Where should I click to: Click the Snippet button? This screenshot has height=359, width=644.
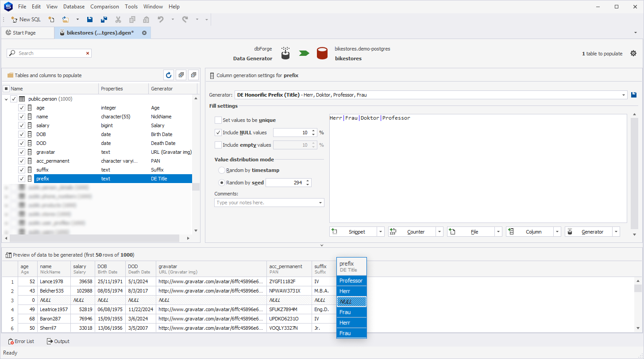click(353, 232)
